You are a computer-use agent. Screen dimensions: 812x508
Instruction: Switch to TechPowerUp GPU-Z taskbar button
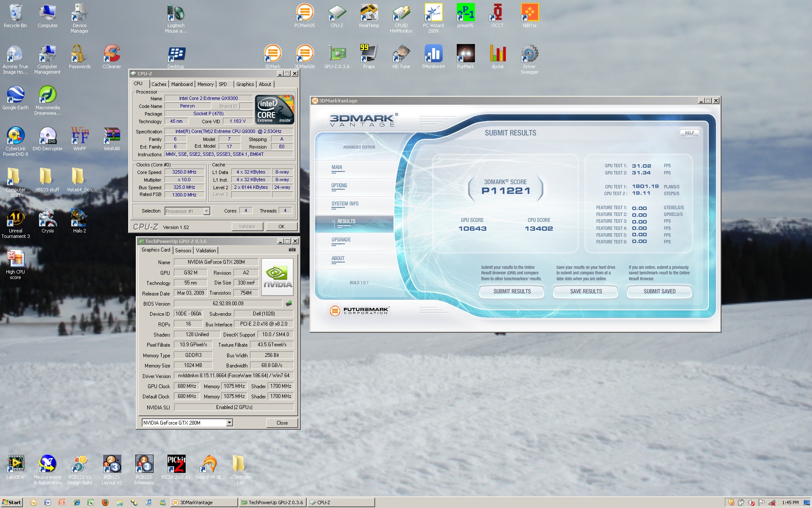pos(273,502)
